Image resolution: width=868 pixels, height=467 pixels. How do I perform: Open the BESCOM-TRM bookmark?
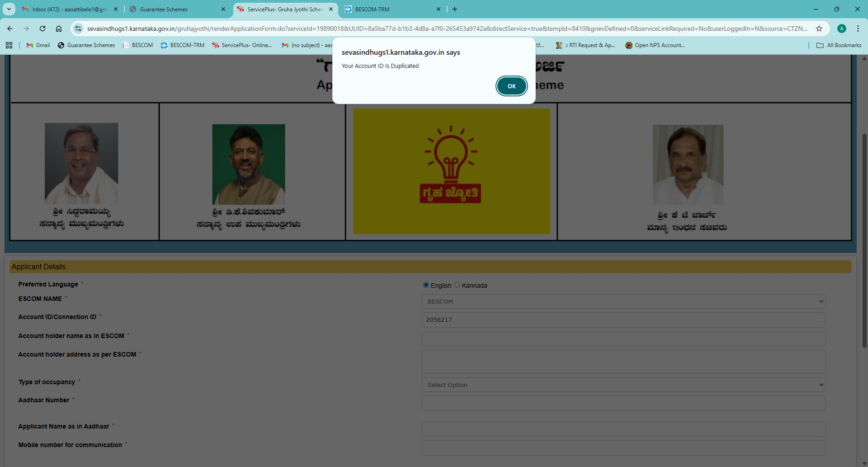pyautogui.click(x=183, y=45)
